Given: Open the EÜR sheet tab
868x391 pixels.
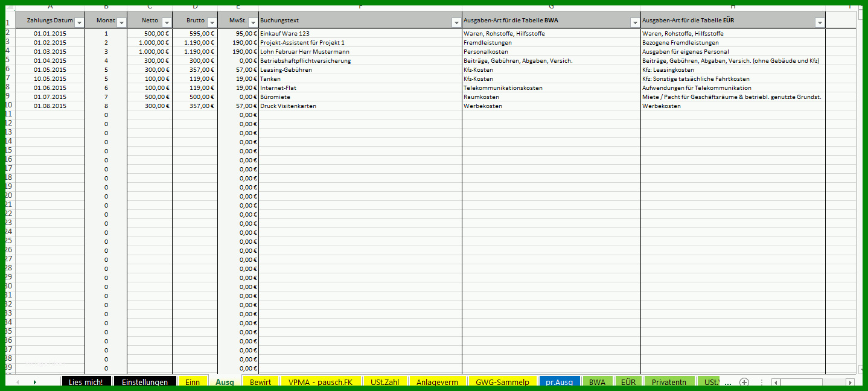Looking at the screenshot, I should point(628,382).
